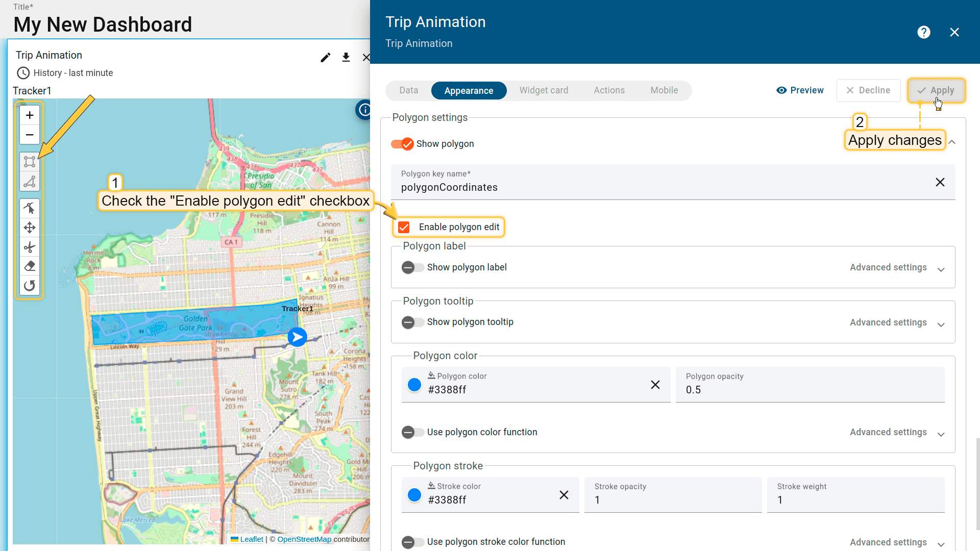Close the Trip Animation settings panel

point(954,32)
